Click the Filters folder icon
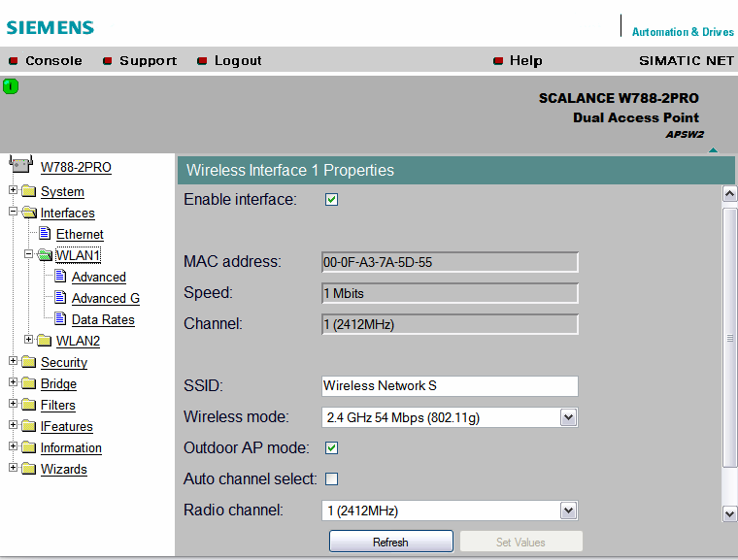Screen dimensions: 738x560 coord(29,405)
